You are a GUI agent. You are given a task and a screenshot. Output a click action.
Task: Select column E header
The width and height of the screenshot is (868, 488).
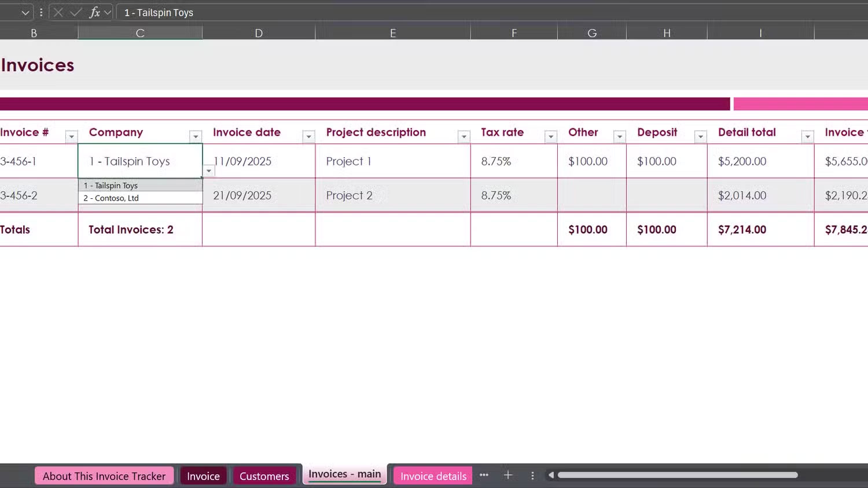(393, 33)
